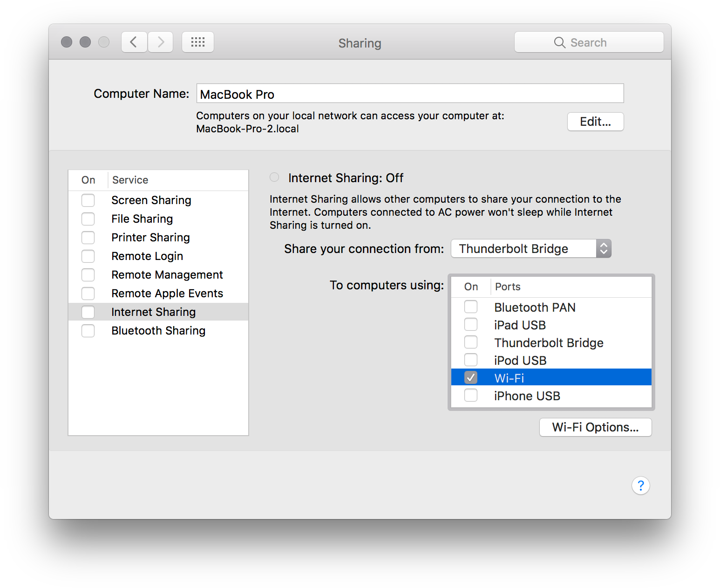Select iPhone USB port row
The image size is (720, 588).
pos(551,396)
